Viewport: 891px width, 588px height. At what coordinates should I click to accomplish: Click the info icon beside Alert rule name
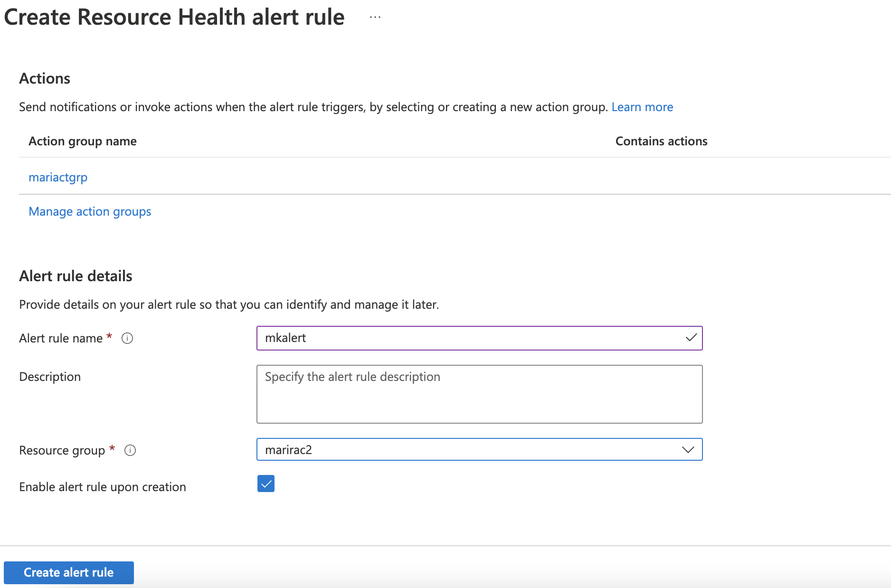127,338
